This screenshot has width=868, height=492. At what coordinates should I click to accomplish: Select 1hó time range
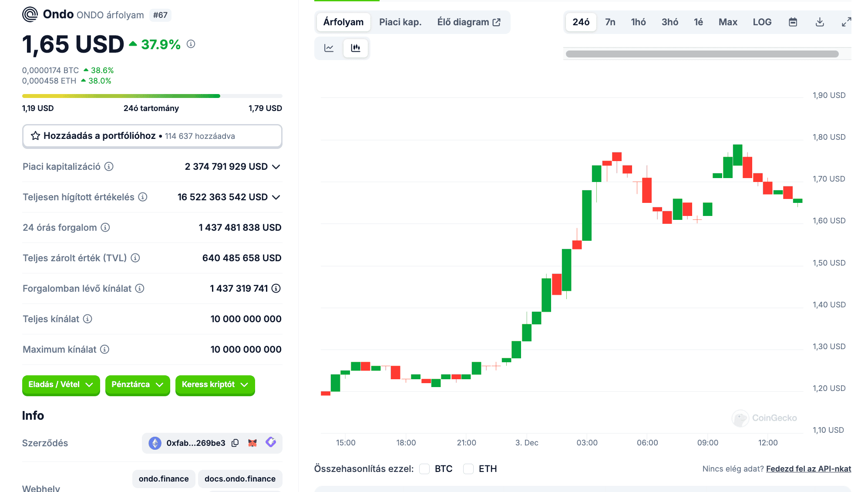(x=639, y=22)
